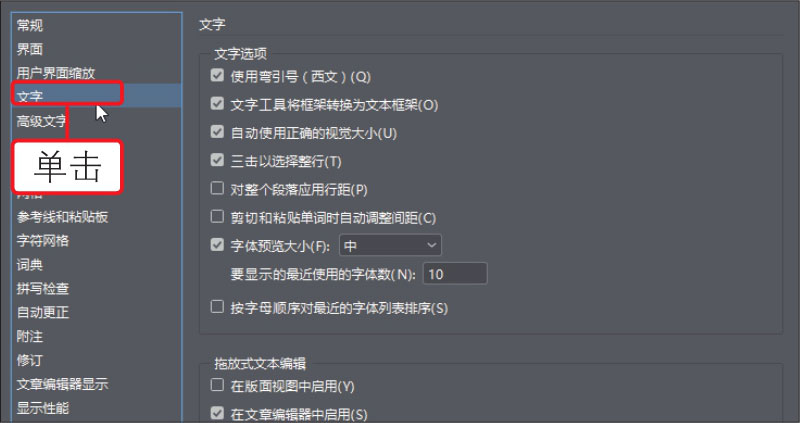Select 词典 in the category list

coord(30,265)
